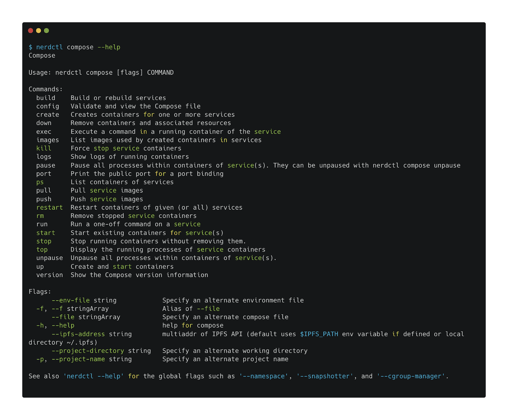Select the 'exec' command name
Screen dimensions: 508x420
pos(44,131)
